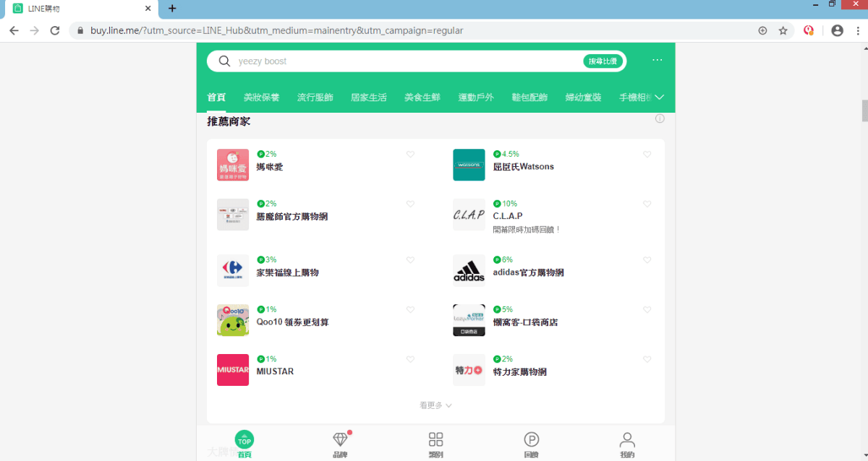Open the 屈臣氏Watsons store link

(x=524, y=167)
